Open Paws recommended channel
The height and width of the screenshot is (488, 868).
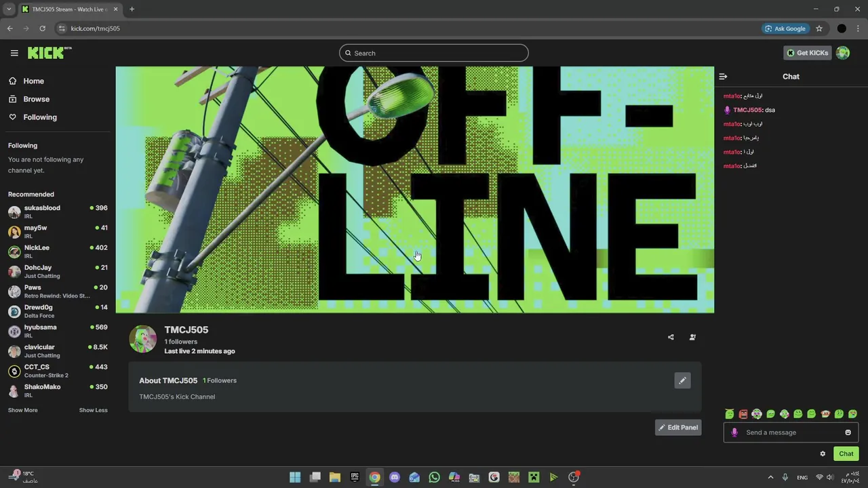pyautogui.click(x=58, y=291)
